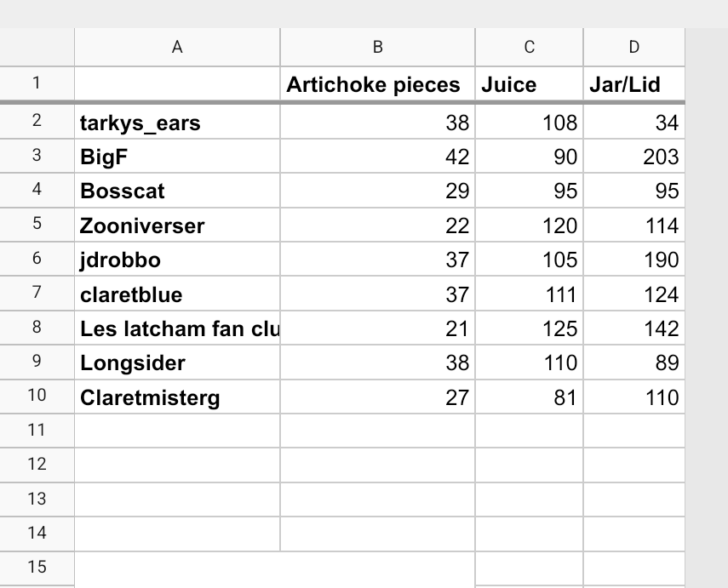Click column C header

click(x=529, y=48)
